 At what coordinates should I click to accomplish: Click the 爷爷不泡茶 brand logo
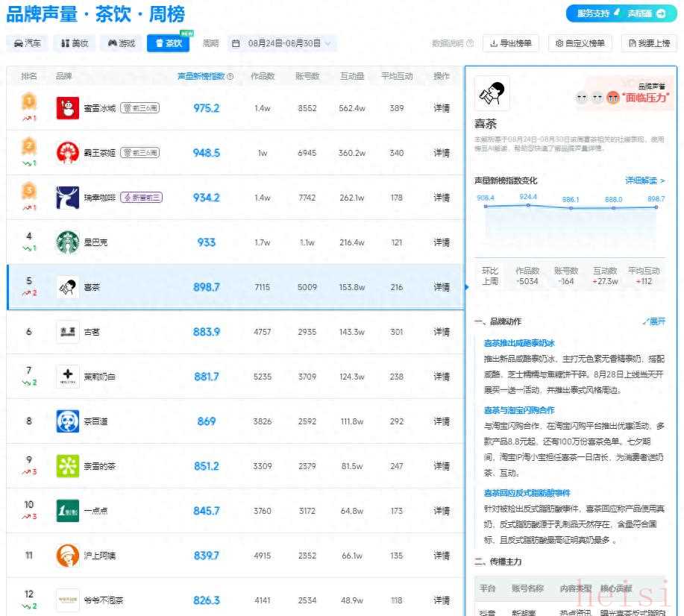click(68, 600)
